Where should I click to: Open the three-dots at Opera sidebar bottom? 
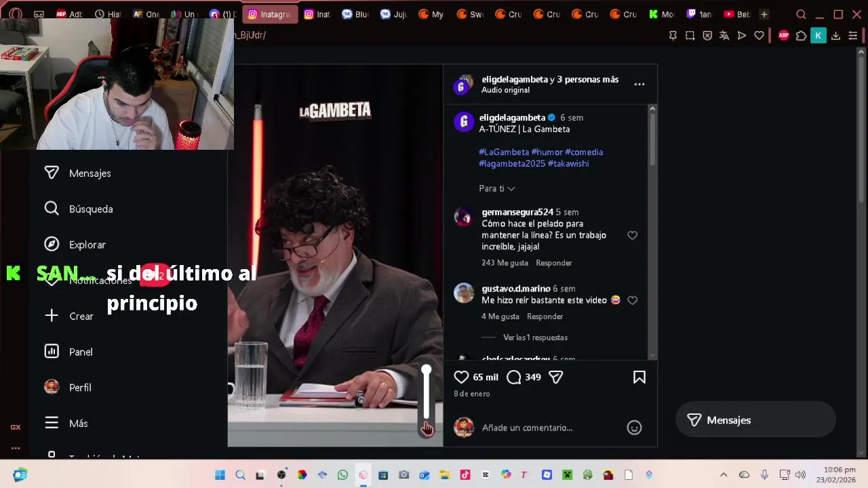click(16, 448)
